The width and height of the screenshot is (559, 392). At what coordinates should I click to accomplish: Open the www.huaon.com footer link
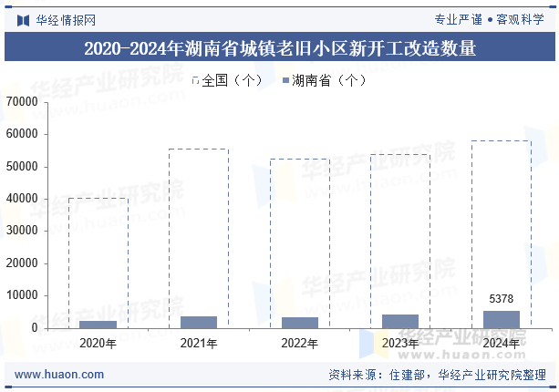pos(59,375)
